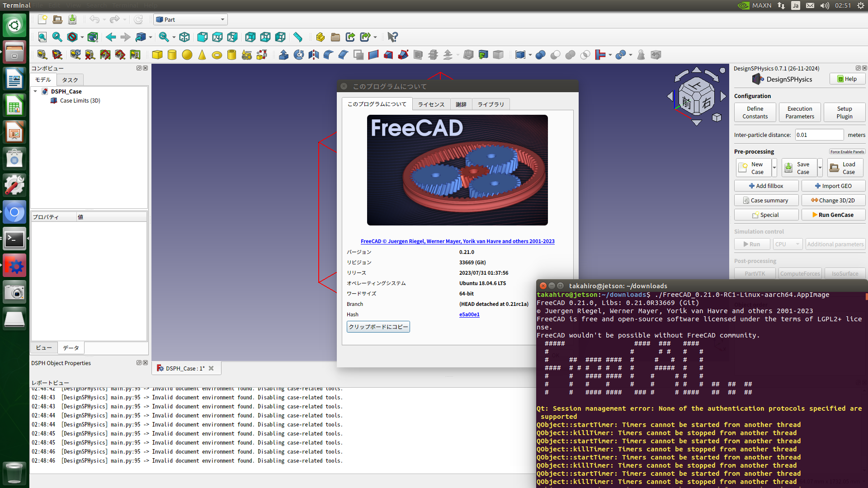Click the Define Constants button
This screenshot has height=488, width=868.
tap(755, 113)
